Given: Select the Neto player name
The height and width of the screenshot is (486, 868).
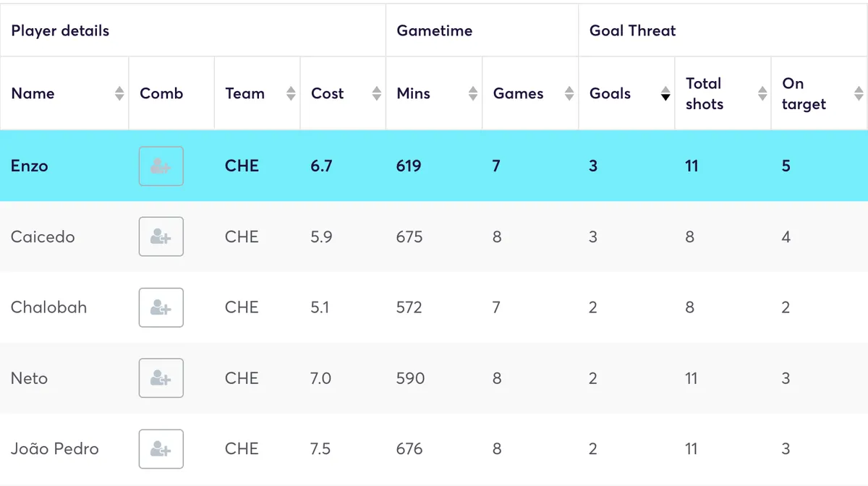Looking at the screenshot, I should [x=30, y=378].
